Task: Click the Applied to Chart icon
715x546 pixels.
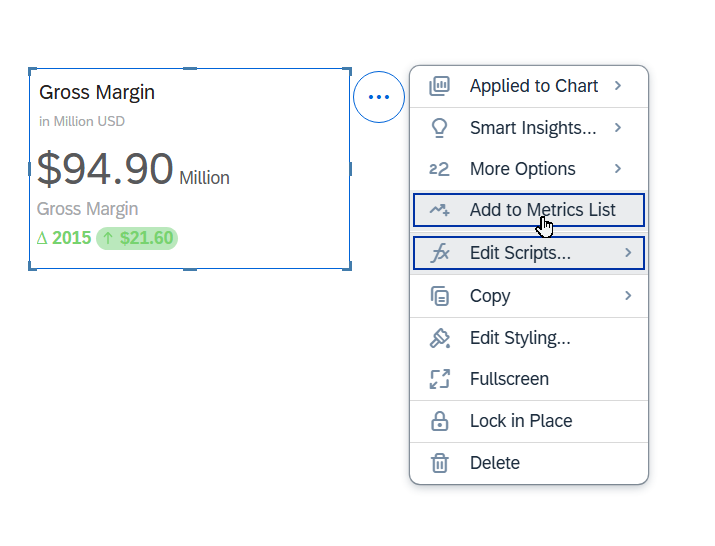Action: [x=439, y=86]
